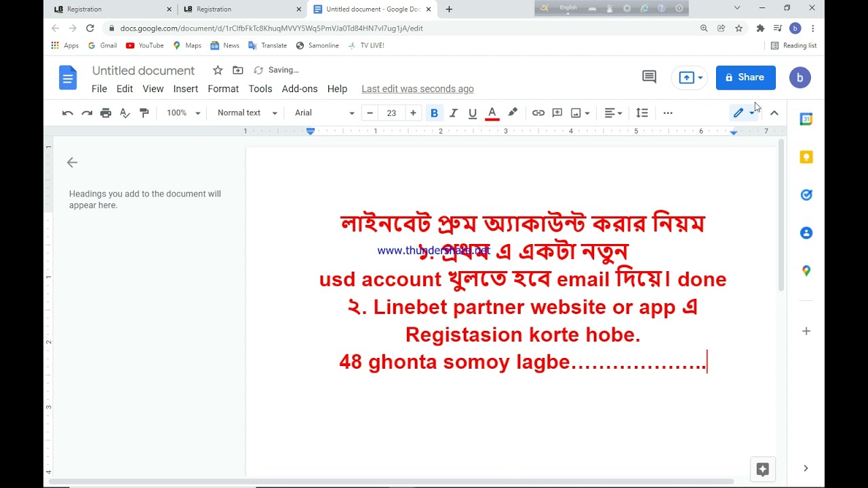Bookmark this page with the star icon
Image resolution: width=868 pixels, height=488 pixels.
click(739, 28)
